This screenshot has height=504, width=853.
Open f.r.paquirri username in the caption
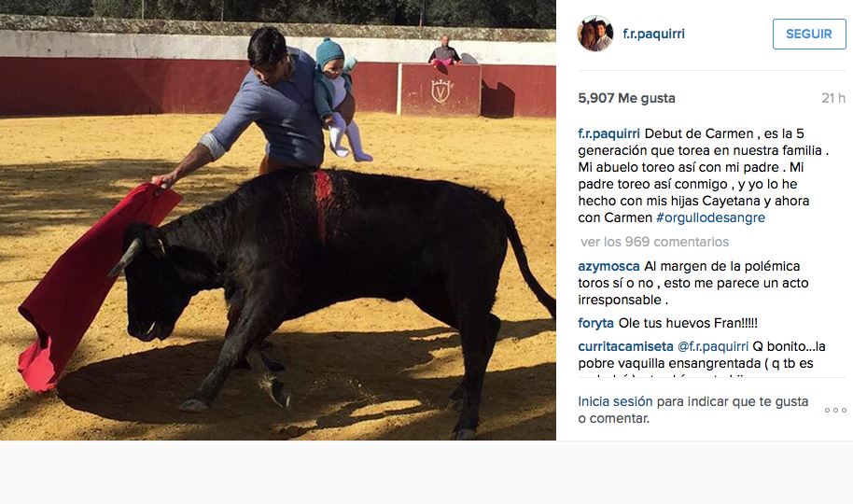(x=608, y=133)
